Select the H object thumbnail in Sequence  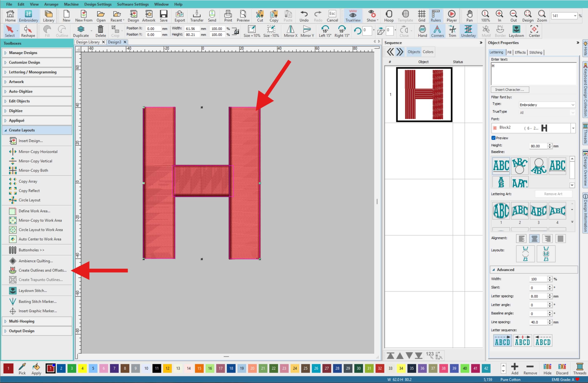point(424,95)
